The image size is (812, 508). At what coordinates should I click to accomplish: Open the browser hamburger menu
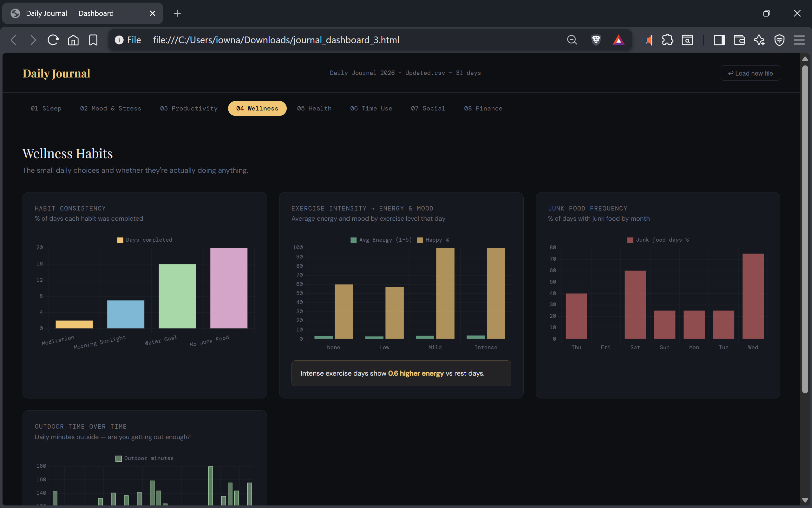click(799, 40)
